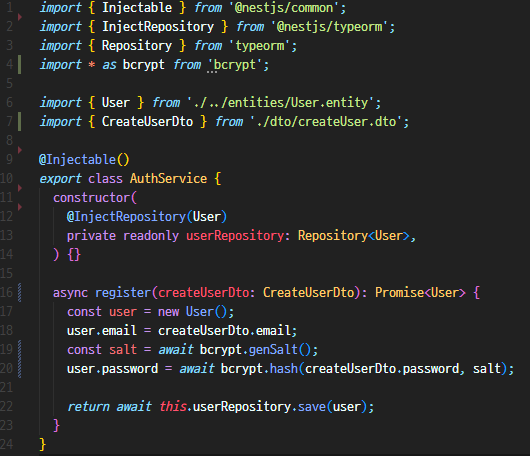This screenshot has width=530, height=456.
Task: Click the 'salt' variable declaration on line 19
Action: (123, 349)
